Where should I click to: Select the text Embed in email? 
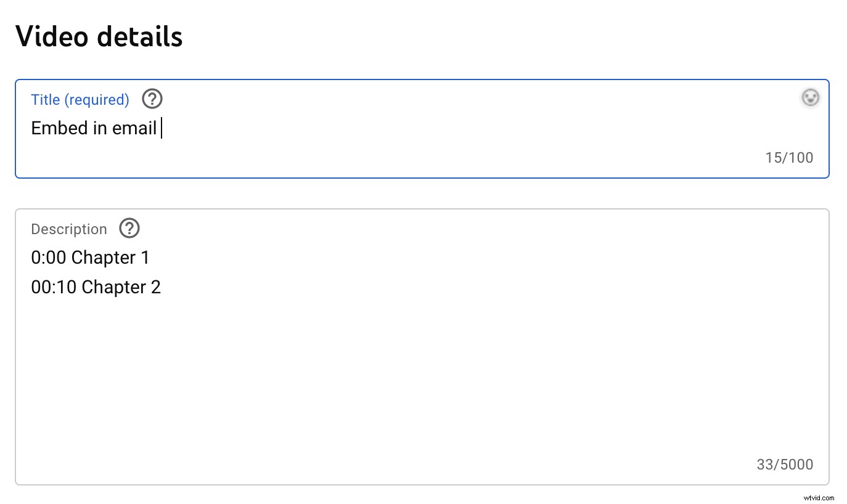[x=94, y=128]
